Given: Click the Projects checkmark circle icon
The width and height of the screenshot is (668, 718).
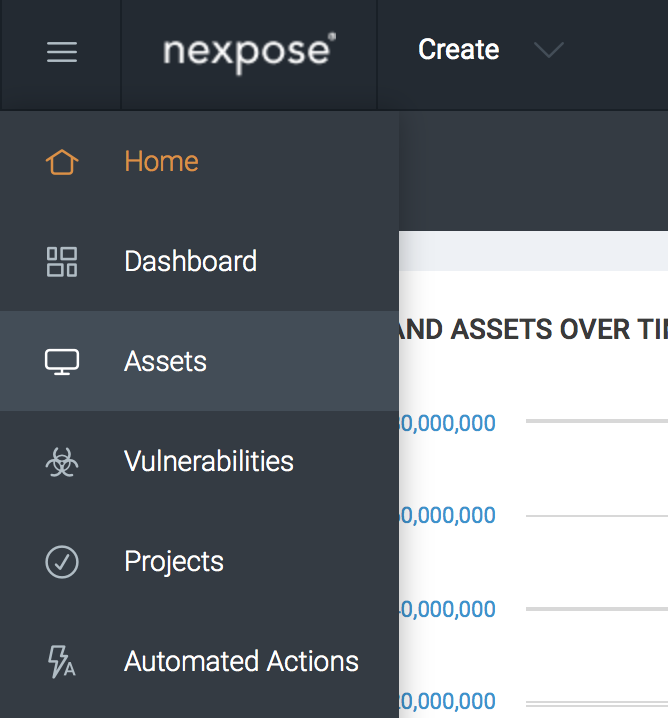Looking at the screenshot, I should pyautogui.click(x=62, y=562).
